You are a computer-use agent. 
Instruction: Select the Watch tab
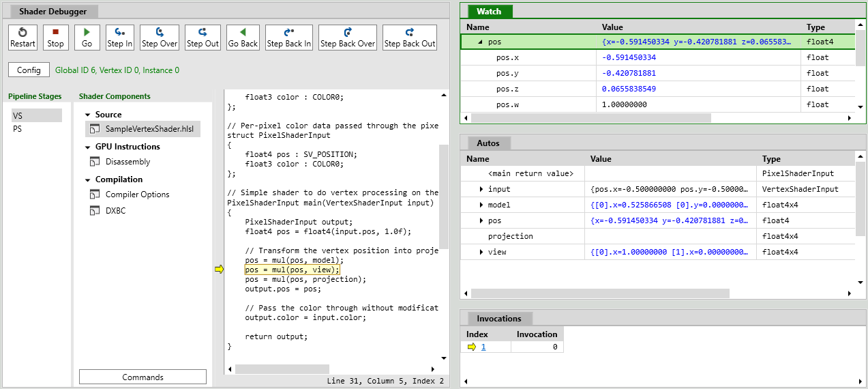click(x=488, y=11)
